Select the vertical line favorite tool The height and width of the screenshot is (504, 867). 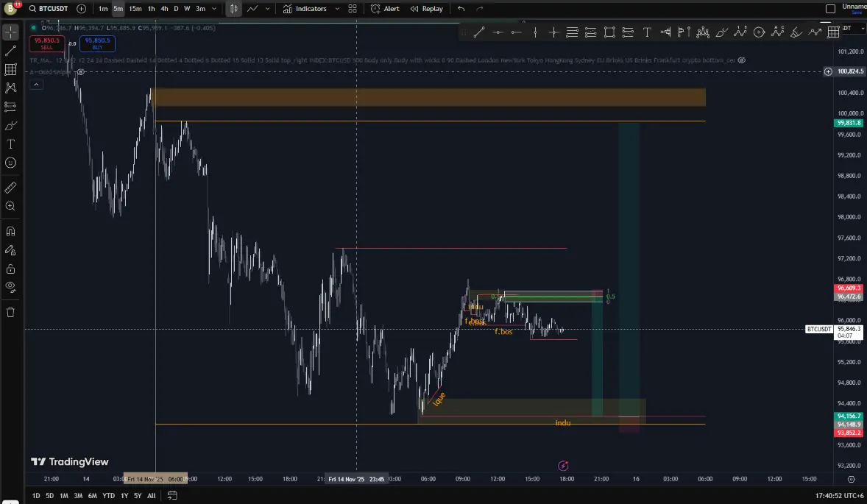tap(535, 32)
